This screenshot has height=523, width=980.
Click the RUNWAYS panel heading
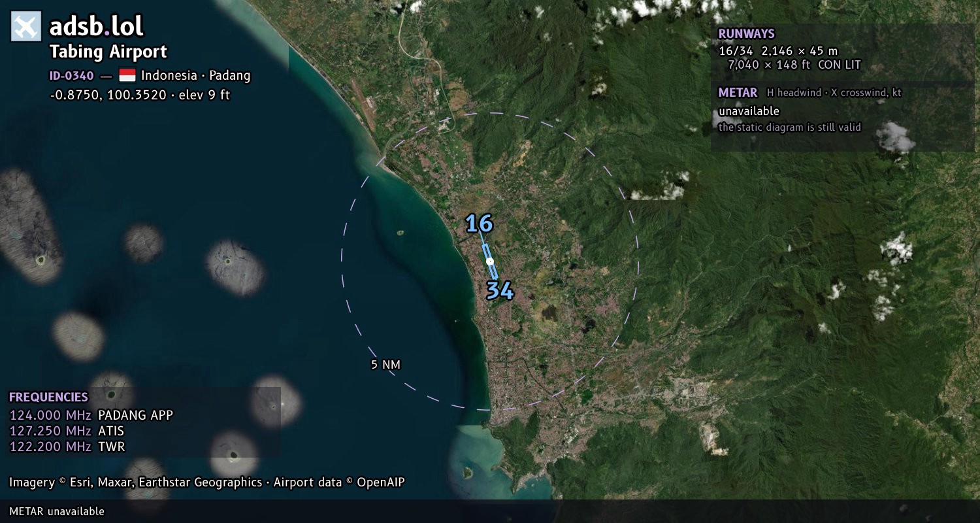click(747, 34)
